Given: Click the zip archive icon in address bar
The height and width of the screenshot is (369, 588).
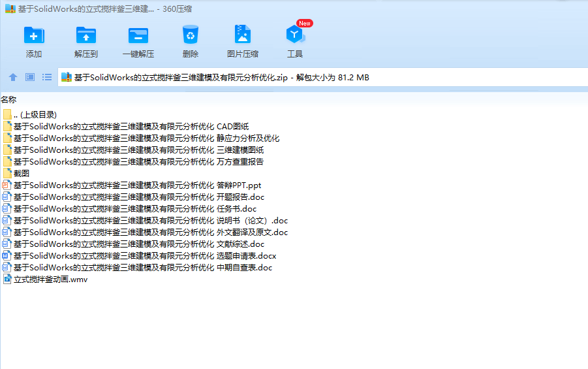Looking at the screenshot, I should pyautogui.click(x=67, y=77).
